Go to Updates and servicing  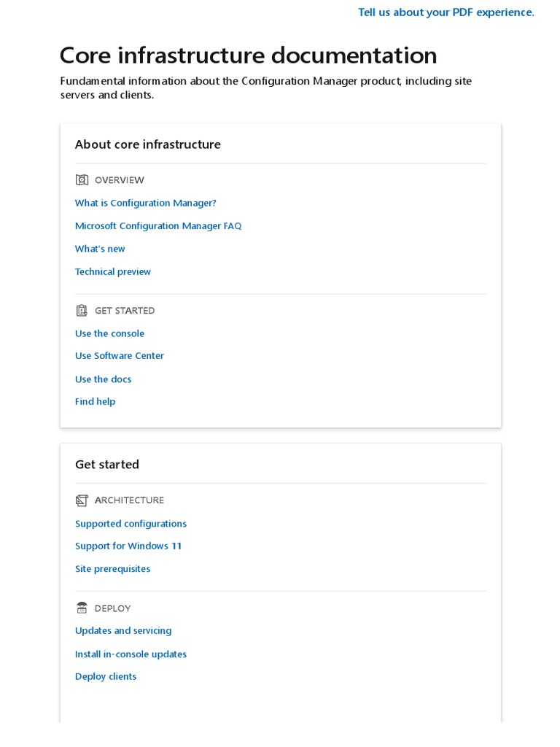click(123, 631)
